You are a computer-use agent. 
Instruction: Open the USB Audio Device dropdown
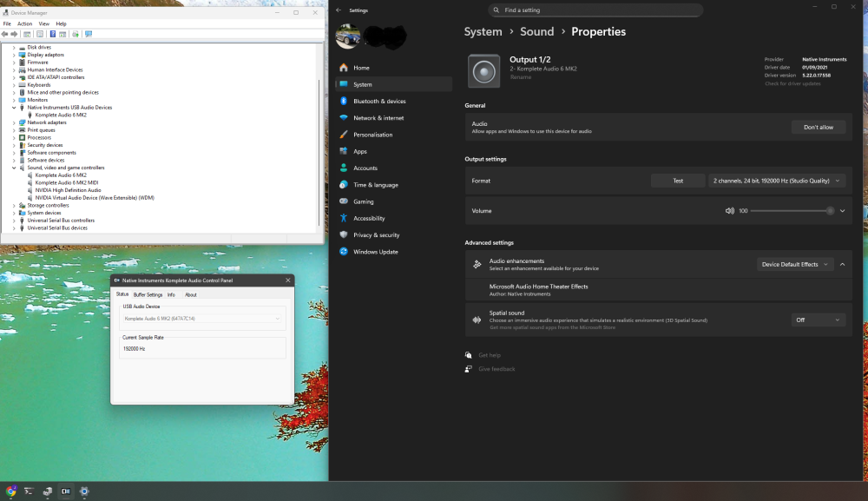pos(202,319)
